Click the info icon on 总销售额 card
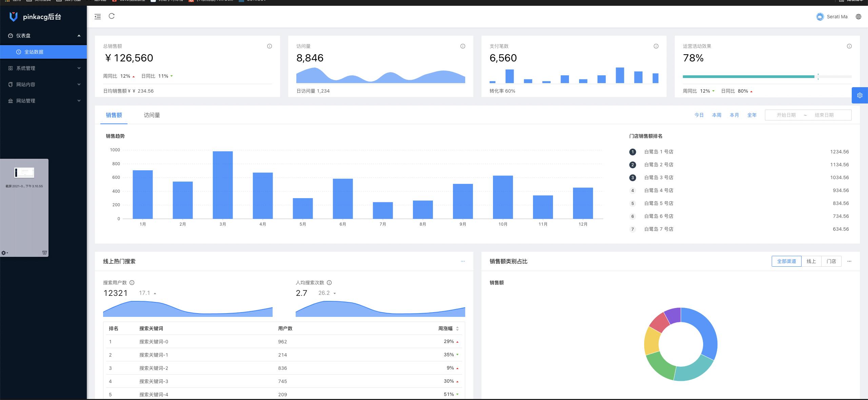868x400 pixels. [269, 46]
